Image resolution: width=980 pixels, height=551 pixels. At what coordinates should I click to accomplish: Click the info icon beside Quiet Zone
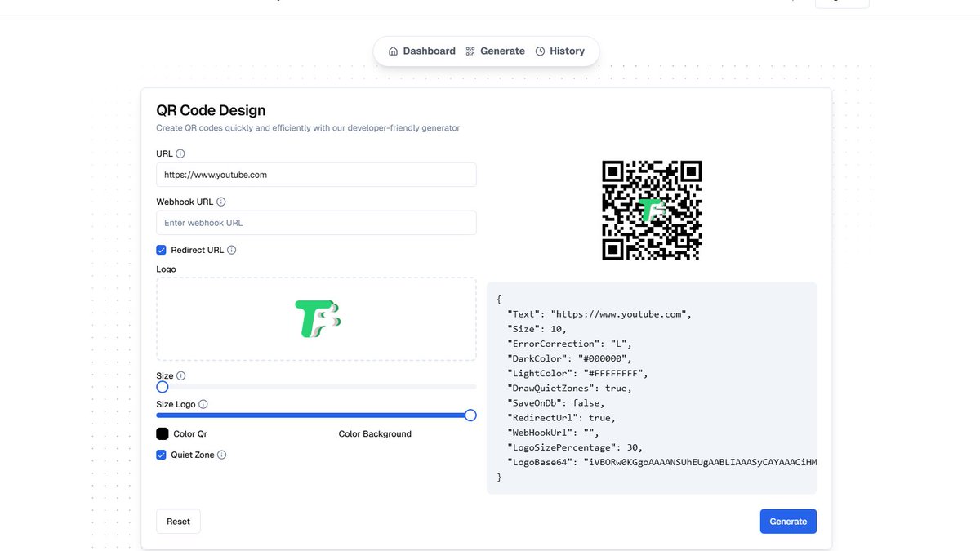pos(222,455)
